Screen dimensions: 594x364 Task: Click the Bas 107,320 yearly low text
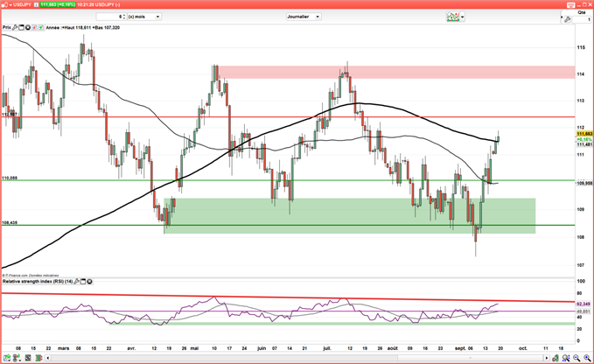107,28
